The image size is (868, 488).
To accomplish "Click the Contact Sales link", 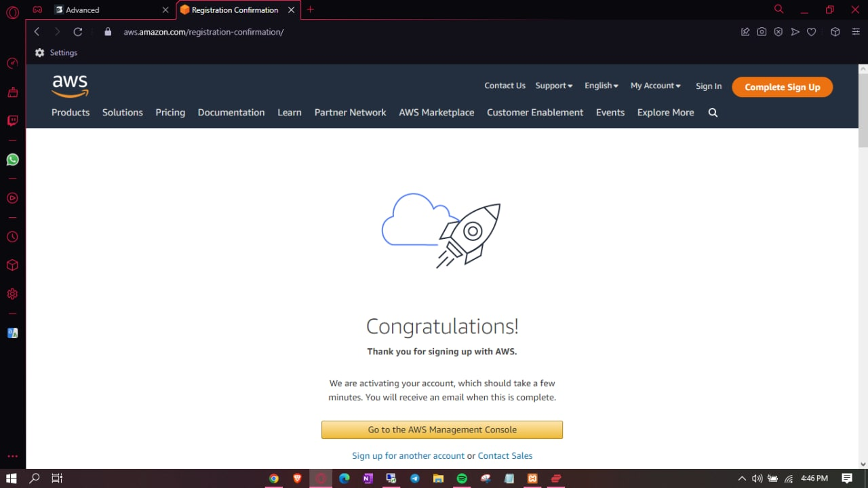I will coord(505,456).
